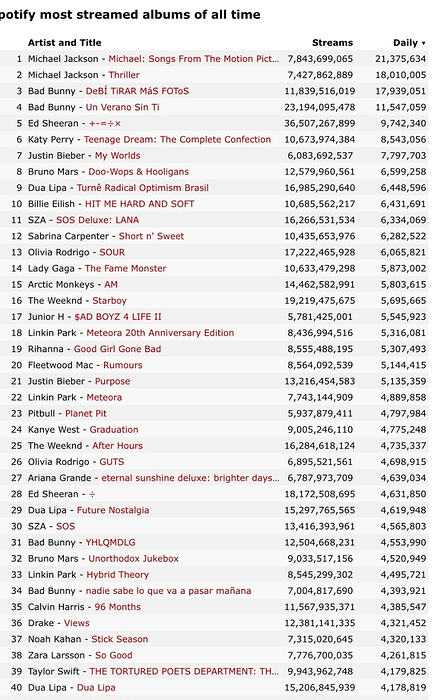
Task: Open Arctic Monkeys AM album link
Action: (x=111, y=284)
